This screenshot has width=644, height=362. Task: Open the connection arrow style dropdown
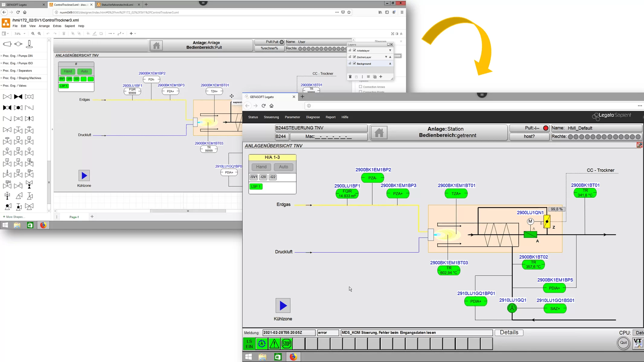[111, 33]
